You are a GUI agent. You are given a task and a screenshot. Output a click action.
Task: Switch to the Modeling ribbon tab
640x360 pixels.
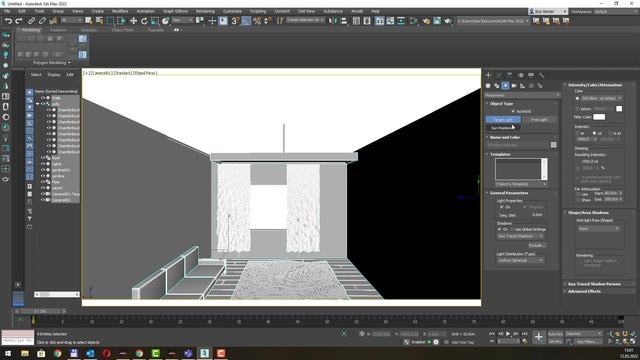coord(31,30)
